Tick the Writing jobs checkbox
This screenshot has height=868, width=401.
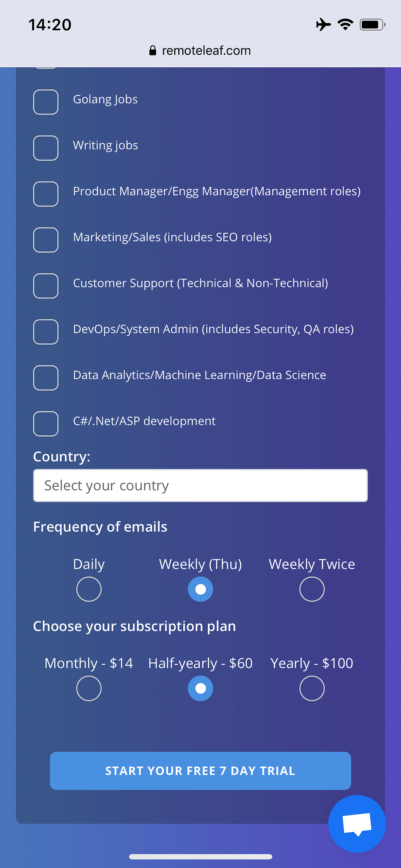tap(46, 148)
